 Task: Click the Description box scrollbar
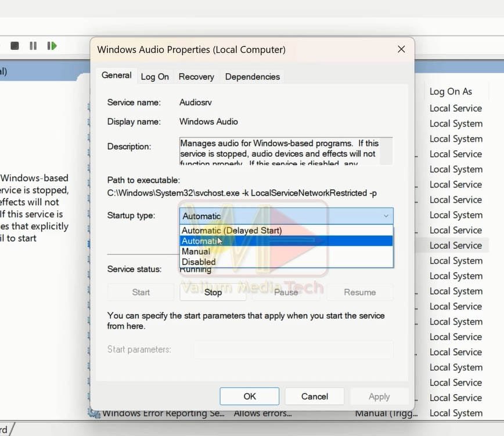click(x=386, y=151)
